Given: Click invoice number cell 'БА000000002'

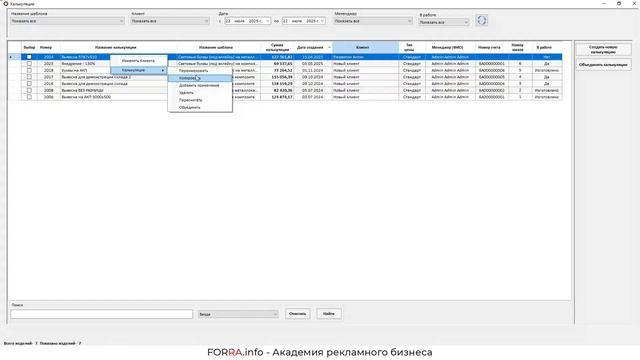Looking at the screenshot, I should (x=491, y=90).
